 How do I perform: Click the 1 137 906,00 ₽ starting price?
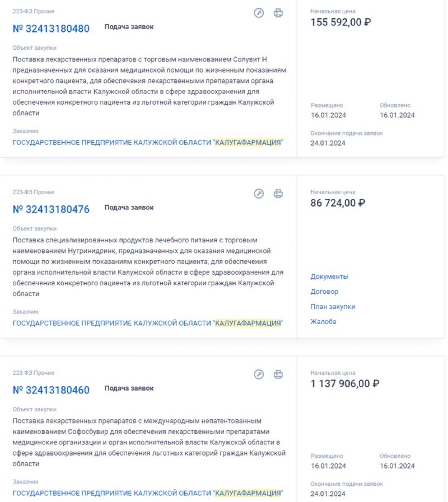(x=345, y=384)
